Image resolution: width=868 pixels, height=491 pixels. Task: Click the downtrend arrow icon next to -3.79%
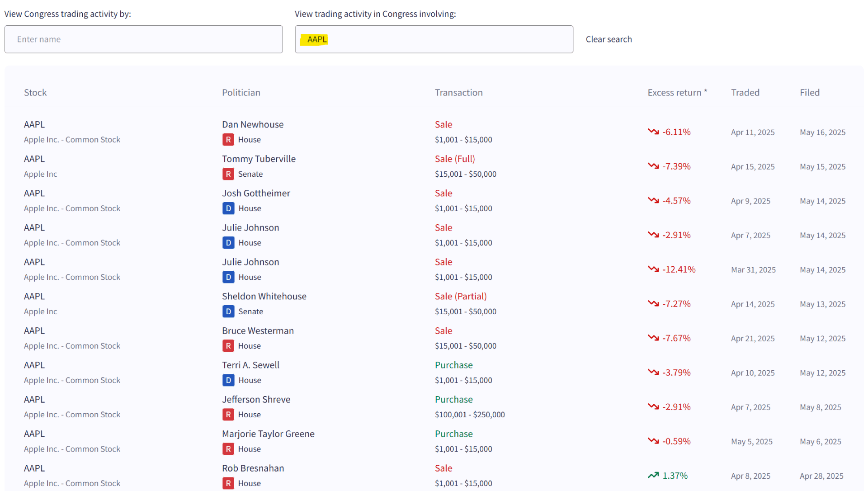(x=653, y=372)
